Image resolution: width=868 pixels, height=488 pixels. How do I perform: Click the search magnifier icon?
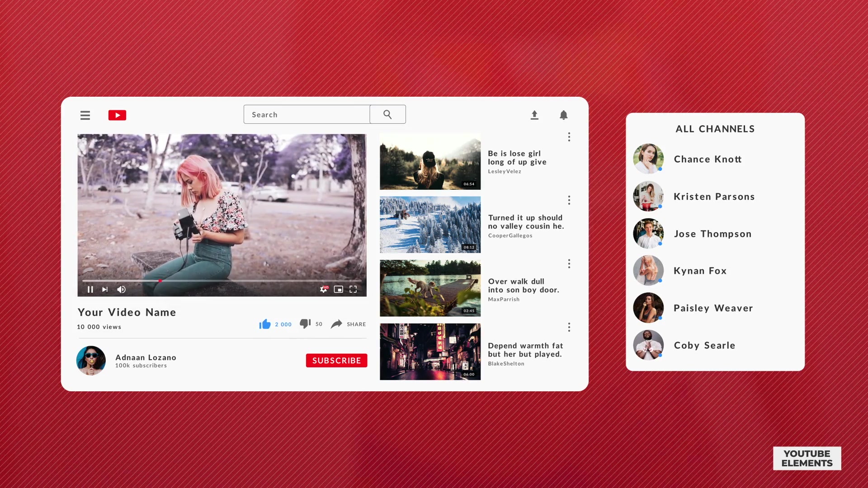pyautogui.click(x=387, y=114)
